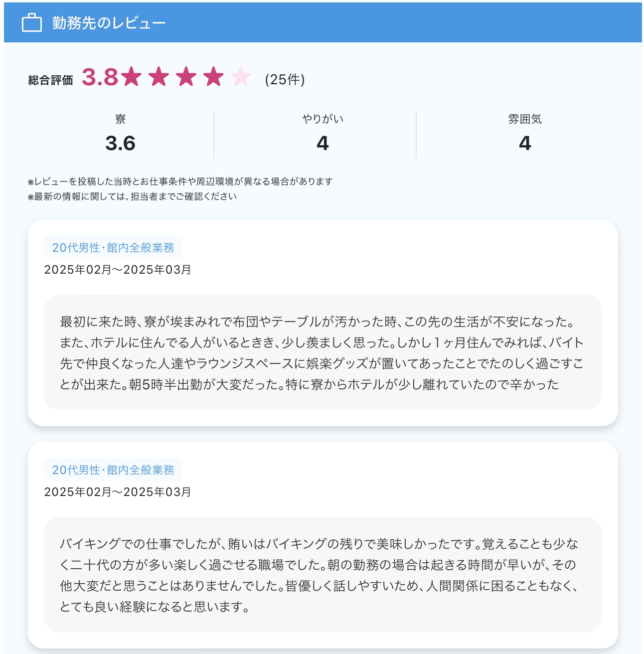644x654 pixels.
Task: Click the briefcase icon in the header
Action: click(32, 23)
